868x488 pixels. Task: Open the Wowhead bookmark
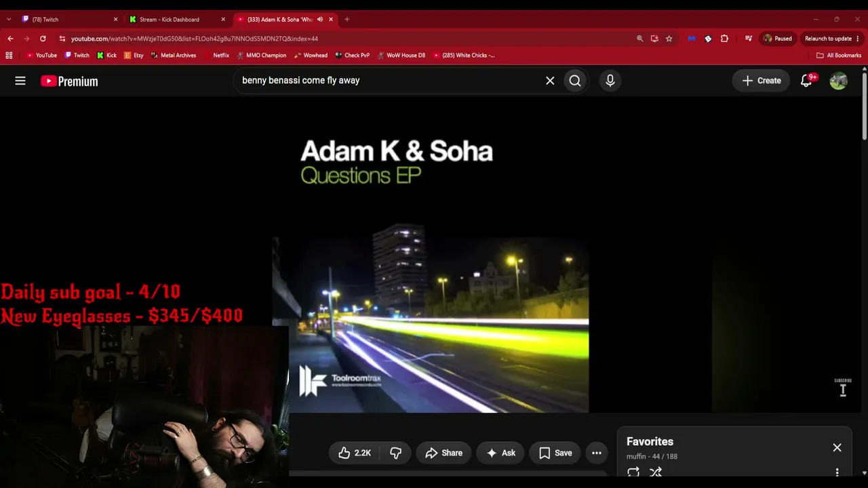tap(311, 56)
